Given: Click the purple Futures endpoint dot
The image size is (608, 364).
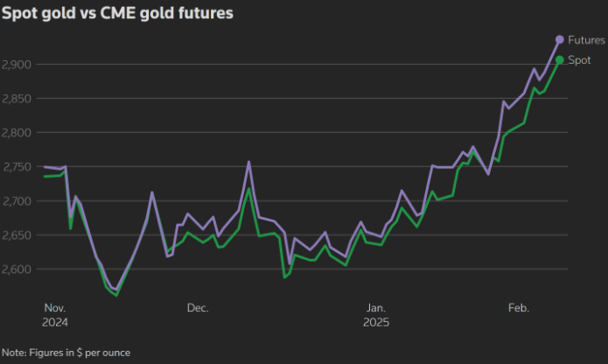Looking at the screenshot, I should pyautogui.click(x=560, y=39).
